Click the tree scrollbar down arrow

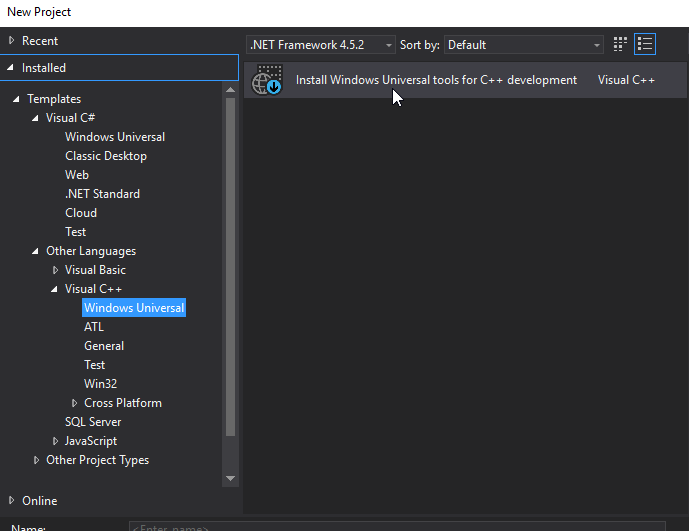coord(230,478)
